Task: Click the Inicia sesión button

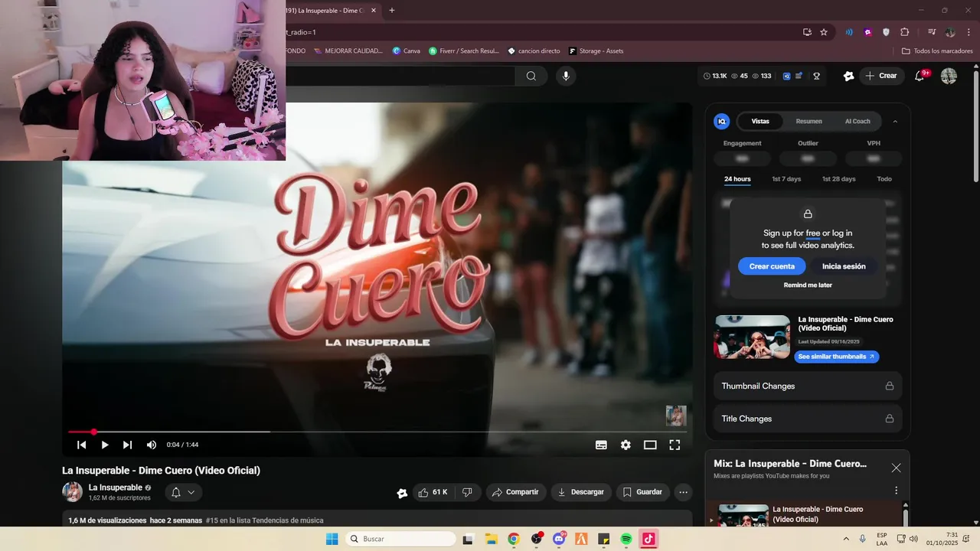Action: [x=844, y=266]
